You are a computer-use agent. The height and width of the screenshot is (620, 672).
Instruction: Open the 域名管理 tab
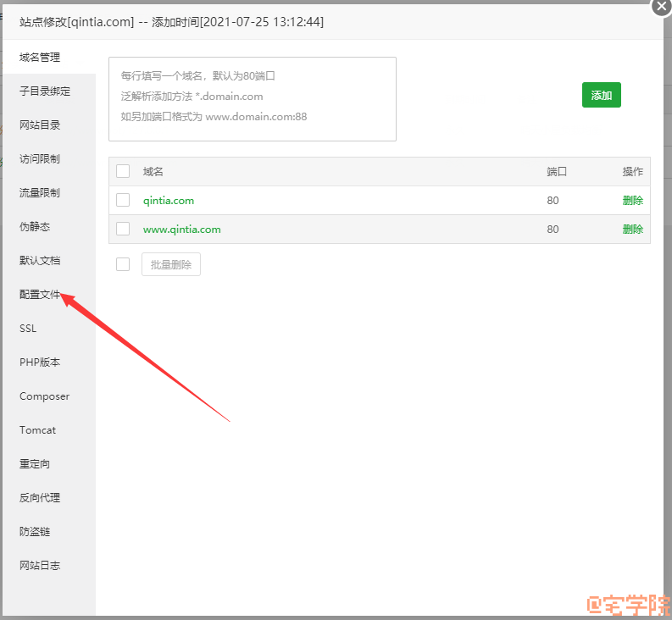(40, 58)
